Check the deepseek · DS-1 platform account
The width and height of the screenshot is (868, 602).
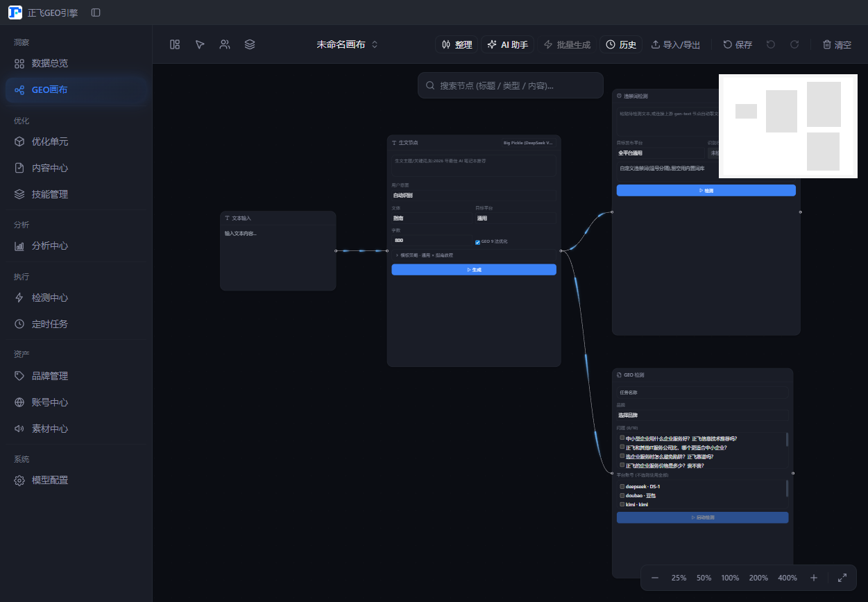pyautogui.click(x=622, y=487)
